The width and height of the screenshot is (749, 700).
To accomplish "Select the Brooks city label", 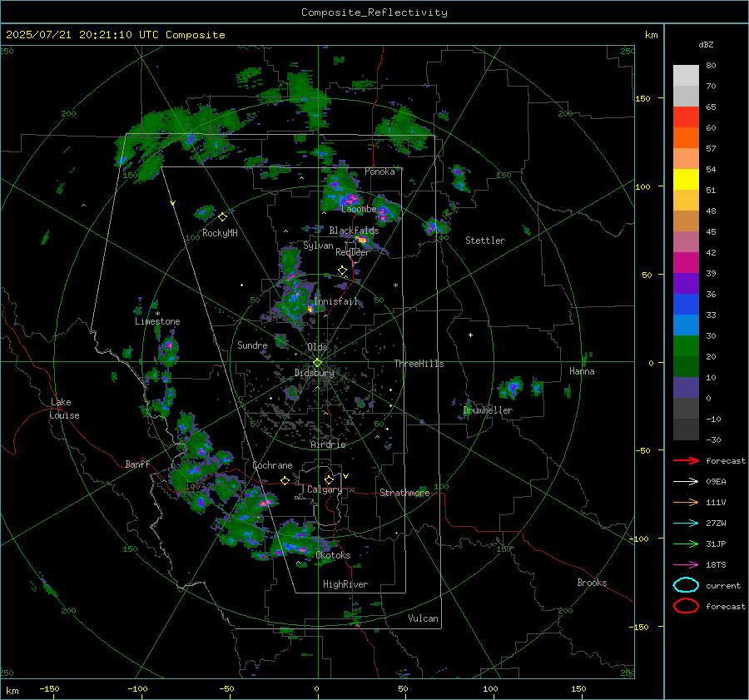I will point(592,583).
